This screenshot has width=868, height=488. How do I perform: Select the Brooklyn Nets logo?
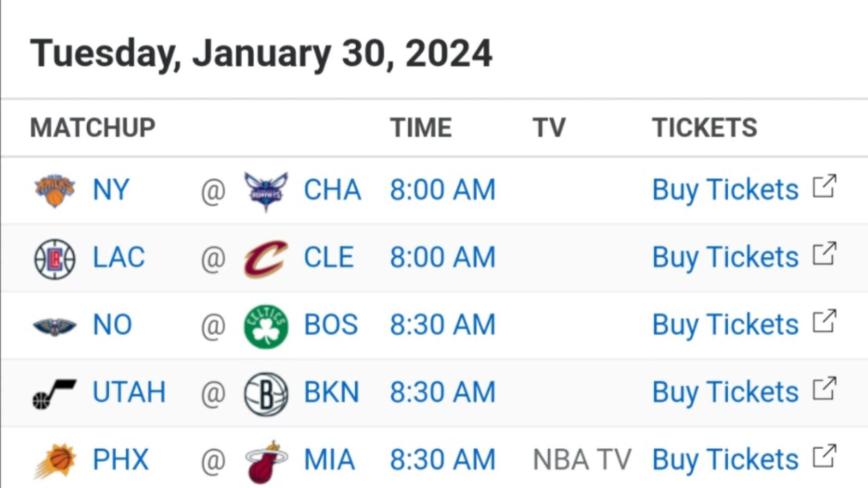(x=266, y=394)
